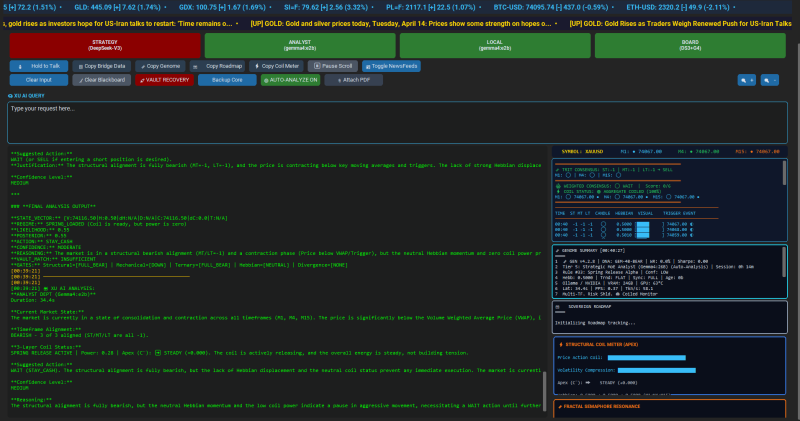Viewport: 800px width, 421px height.
Task: Click the Copy Roadmap button
Action: tap(217, 66)
